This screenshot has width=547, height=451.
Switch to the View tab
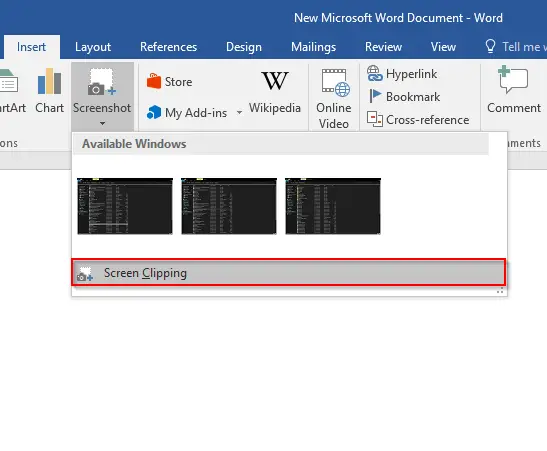[x=443, y=47]
